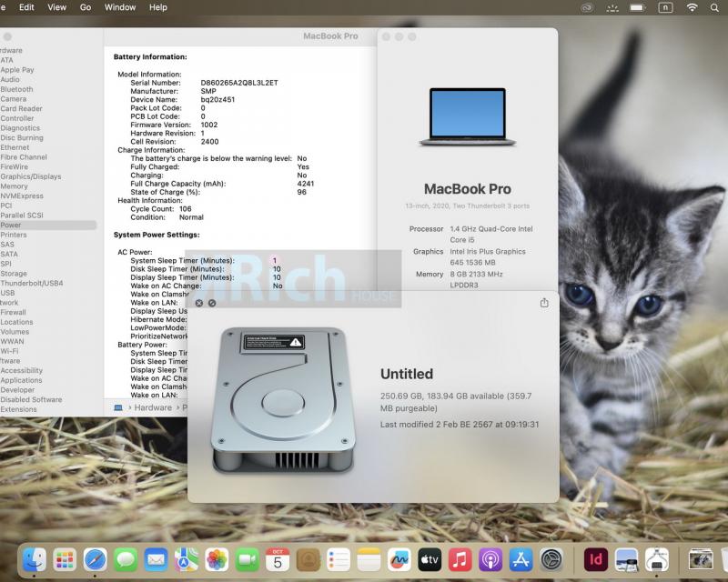Viewport: 728px width, 582px height.
Task: Select Storage in the sidebar
Action: pyautogui.click(x=14, y=274)
